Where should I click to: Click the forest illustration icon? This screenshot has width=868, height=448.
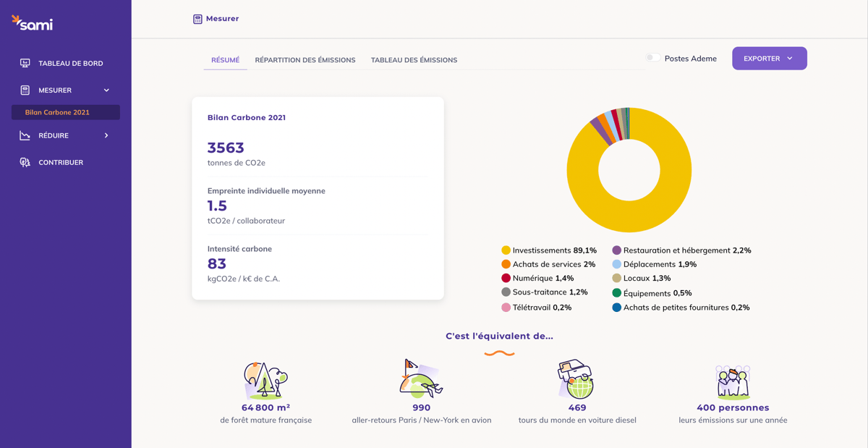click(x=265, y=380)
